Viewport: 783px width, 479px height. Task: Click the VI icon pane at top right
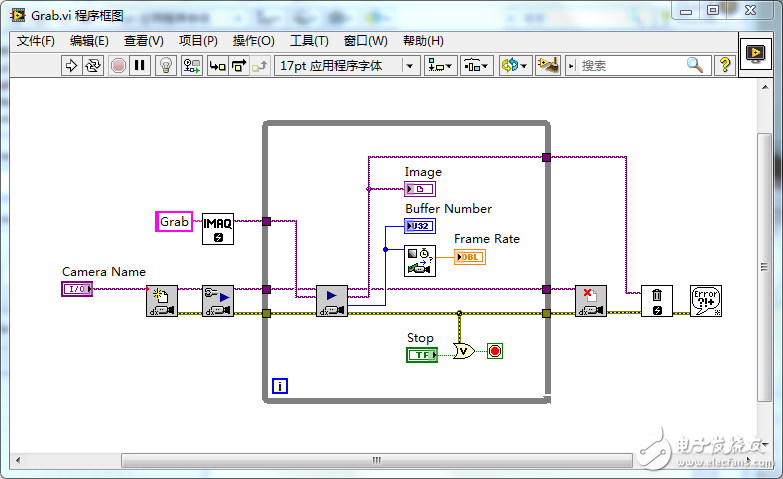tap(756, 53)
